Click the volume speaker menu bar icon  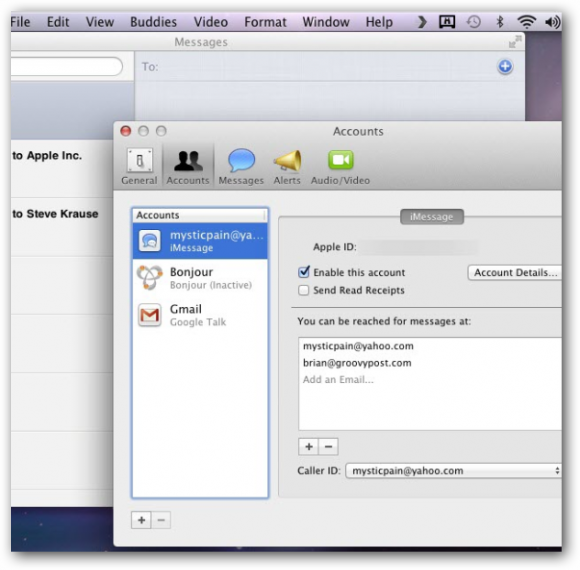click(x=553, y=22)
